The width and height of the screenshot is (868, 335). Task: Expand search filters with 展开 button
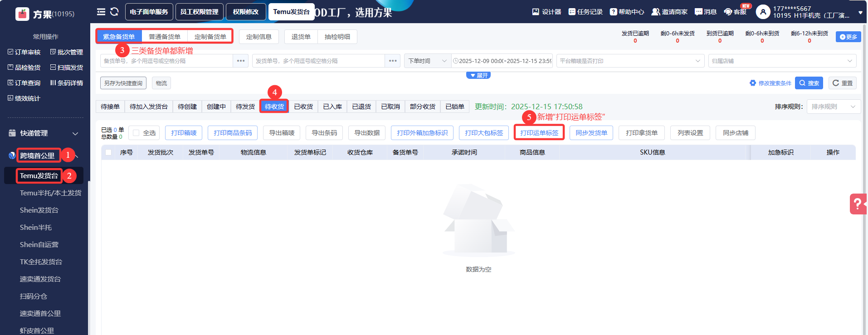point(478,75)
